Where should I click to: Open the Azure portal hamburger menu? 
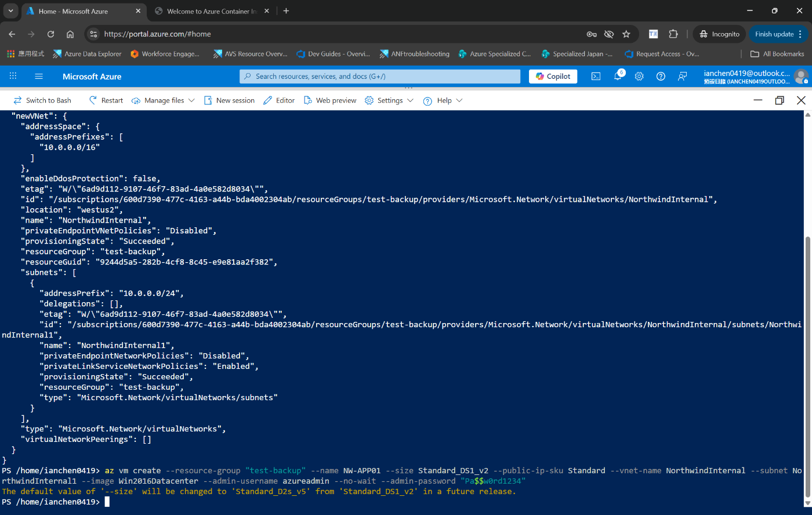tap(39, 76)
